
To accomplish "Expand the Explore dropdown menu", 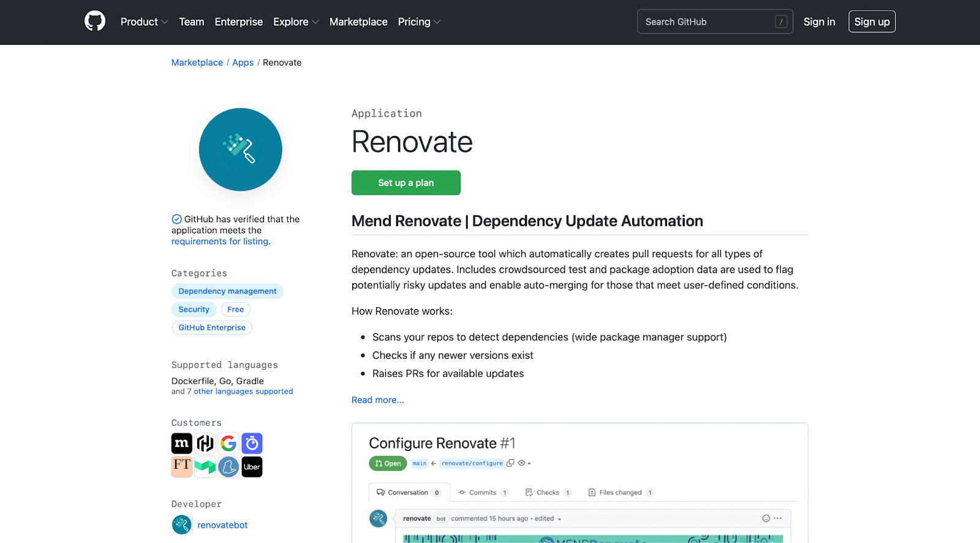I will [x=296, y=22].
